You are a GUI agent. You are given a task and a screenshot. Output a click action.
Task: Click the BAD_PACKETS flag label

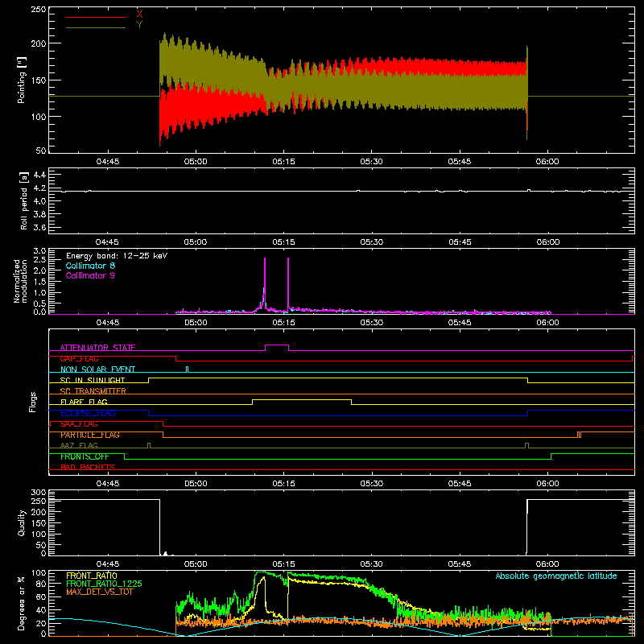click(x=88, y=467)
